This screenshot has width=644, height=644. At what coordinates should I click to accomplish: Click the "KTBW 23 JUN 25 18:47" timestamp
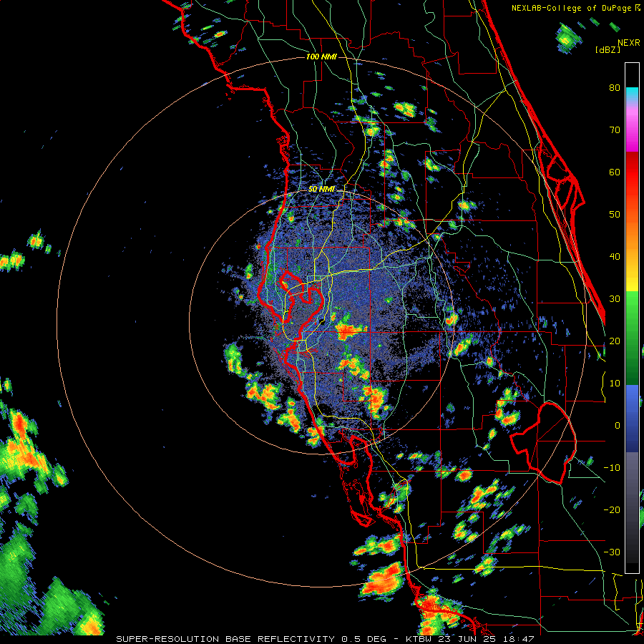click(x=470, y=639)
